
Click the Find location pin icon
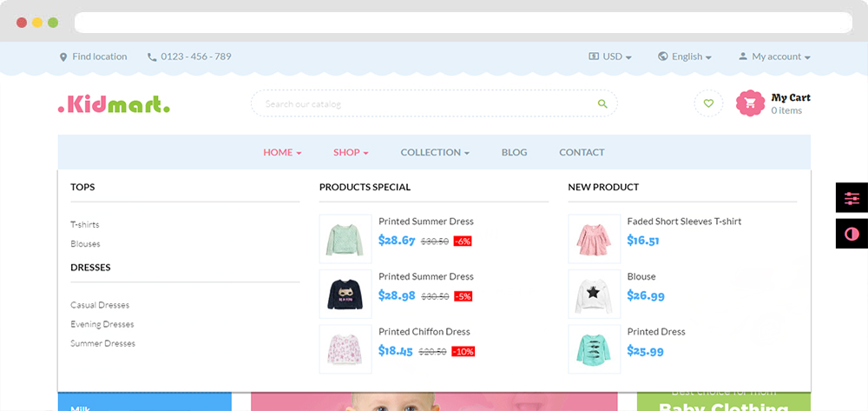pos(63,57)
